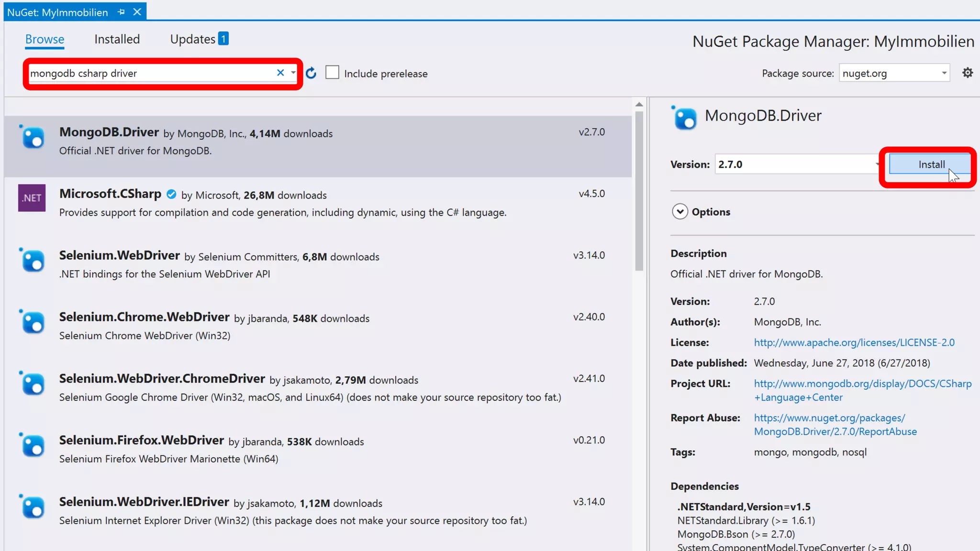
Task: Expand the Options section
Action: (x=680, y=212)
